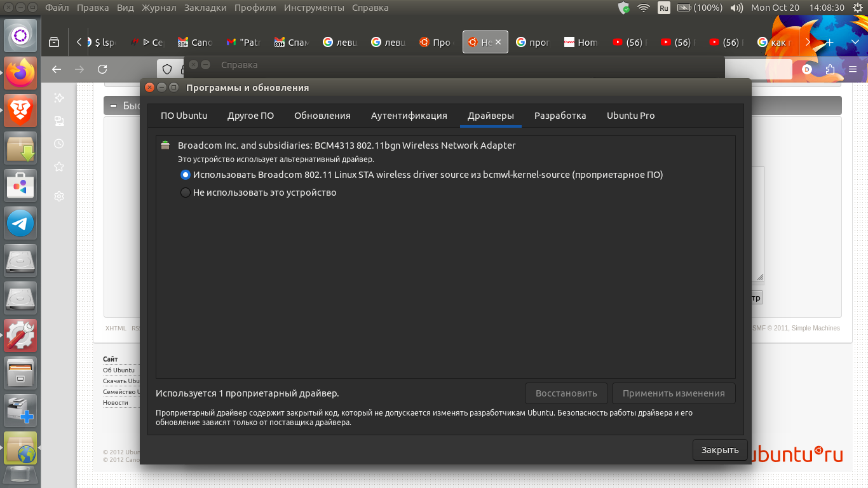Click Firefox reload button

pyautogui.click(x=102, y=69)
